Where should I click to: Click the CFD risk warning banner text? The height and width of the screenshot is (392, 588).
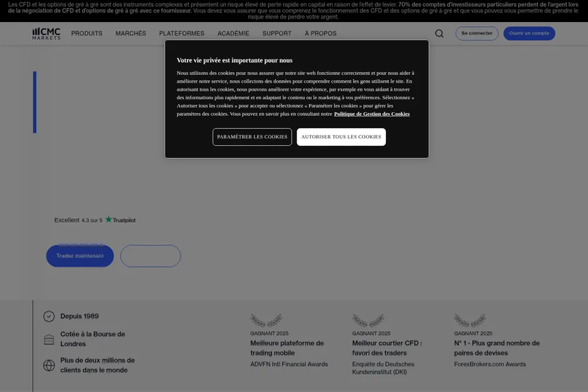(x=293, y=10)
